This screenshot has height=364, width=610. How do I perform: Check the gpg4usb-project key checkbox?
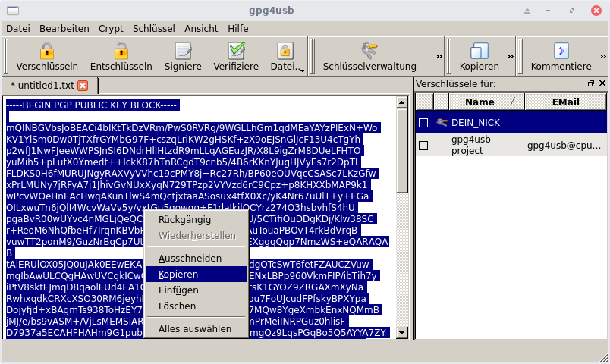click(423, 146)
